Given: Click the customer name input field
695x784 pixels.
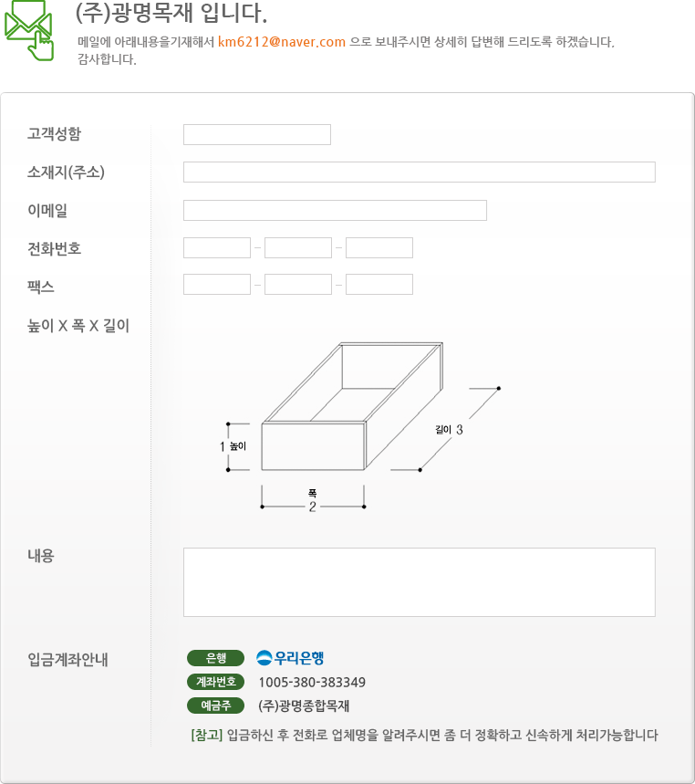Looking at the screenshot, I should pyautogui.click(x=256, y=135).
